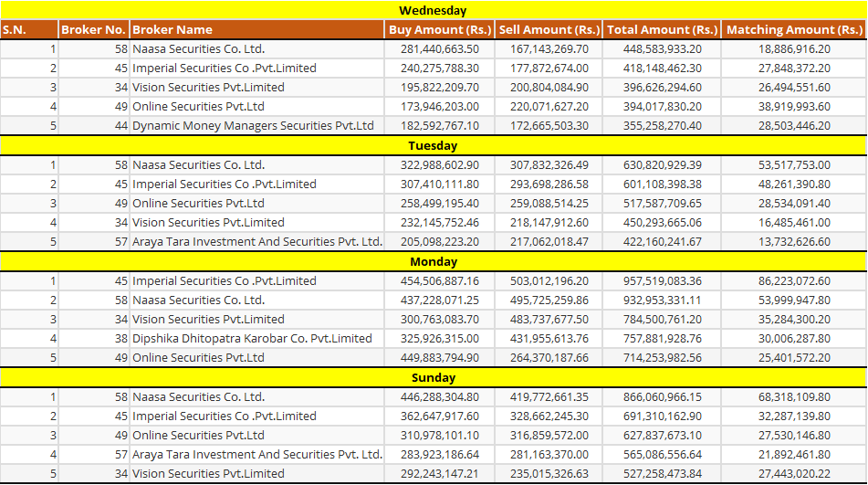Select Dynamic Money Managers Securities broker name
This screenshot has height=485, width=868.
[253, 126]
